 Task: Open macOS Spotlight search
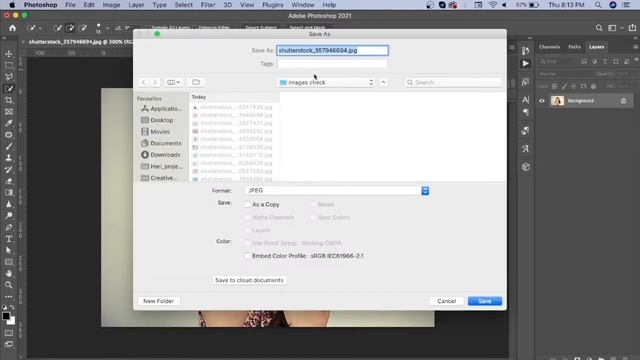(x=598, y=5)
